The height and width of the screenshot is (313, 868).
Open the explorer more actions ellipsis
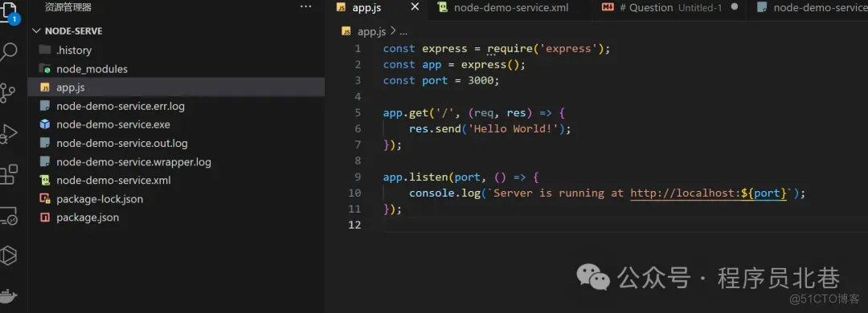(305, 6)
